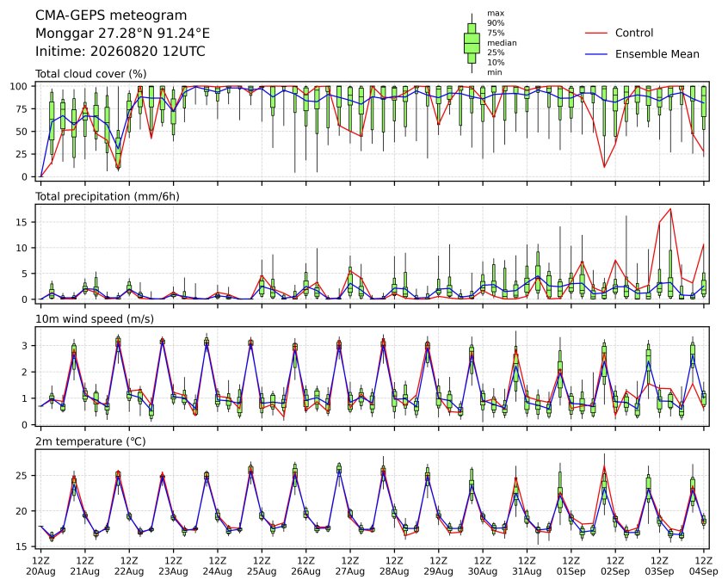Click the 10m wind speed panel title
The width and height of the screenshot is (728, 586).
click(x=95, y=319)
